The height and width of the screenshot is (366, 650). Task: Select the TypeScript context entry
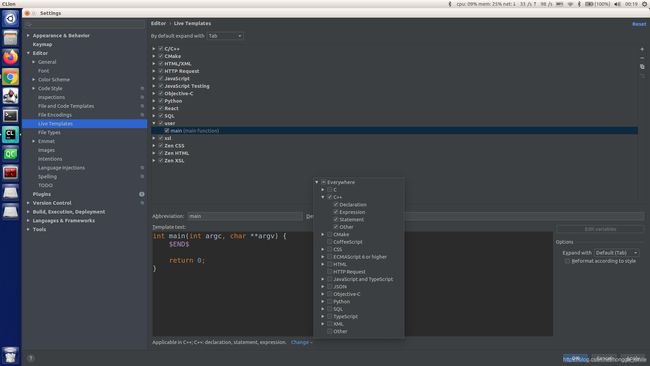coord(345,316)
